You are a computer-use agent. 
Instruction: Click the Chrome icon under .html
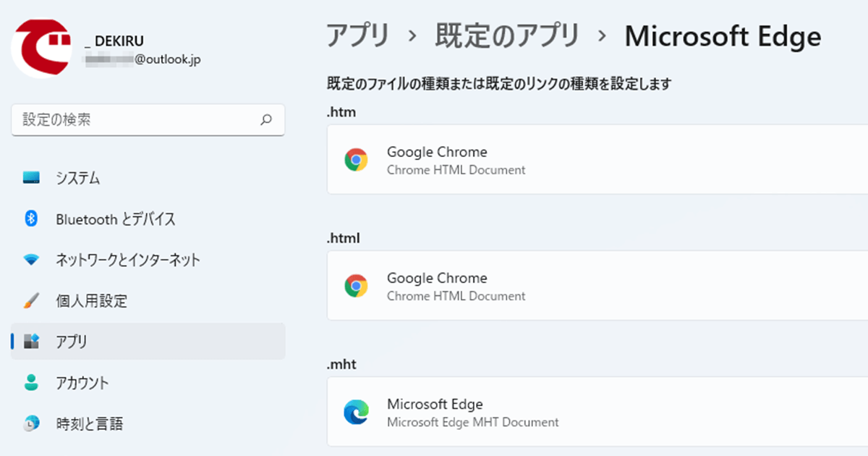pyautogui.click(x=356, y=286)
